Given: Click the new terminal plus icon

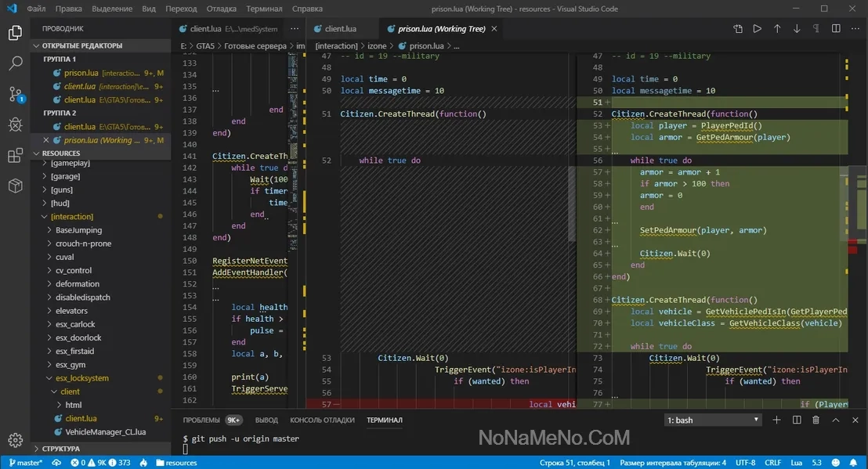Looking at the screenshot, I should pos(777,420).
